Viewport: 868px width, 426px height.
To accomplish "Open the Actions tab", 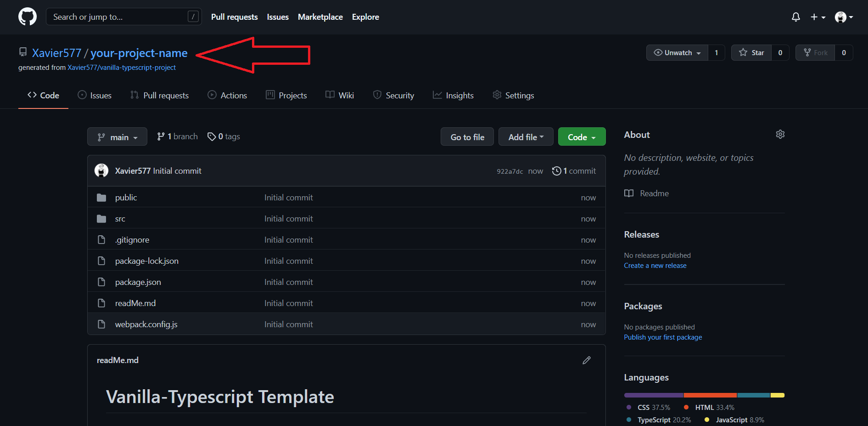I will click(x=227, y=95).
